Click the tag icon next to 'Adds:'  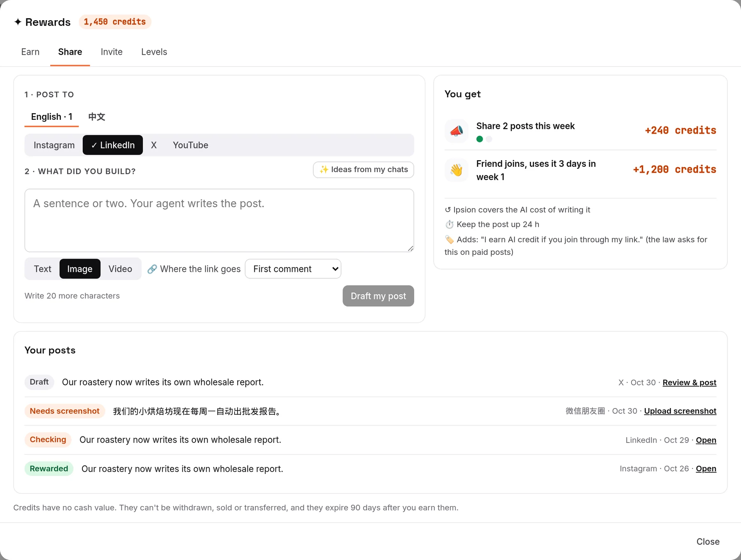point(450,240)
